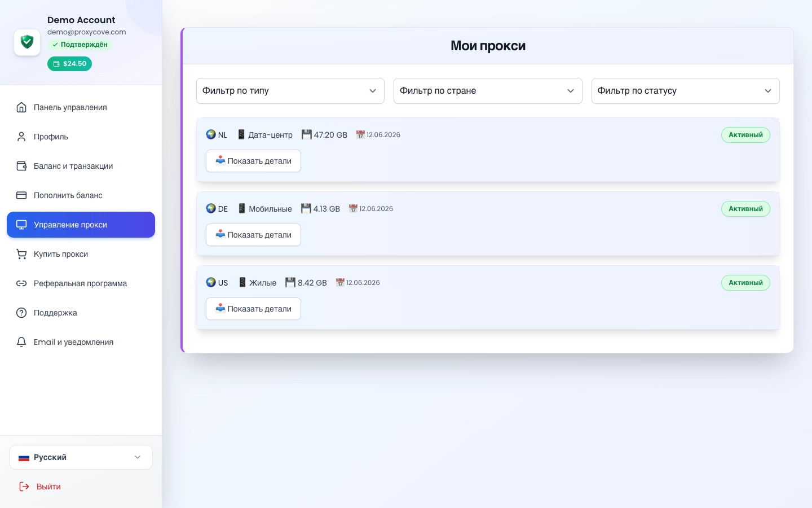Click the Активный badge on NL proxy
The height and width of the screenshot is (508, 812).
point(745,135)
